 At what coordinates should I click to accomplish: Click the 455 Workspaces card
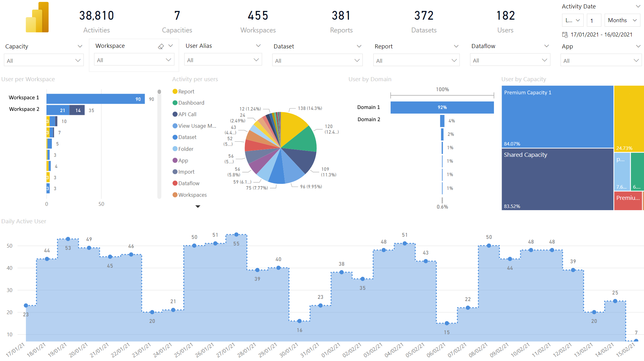point(258,22)
